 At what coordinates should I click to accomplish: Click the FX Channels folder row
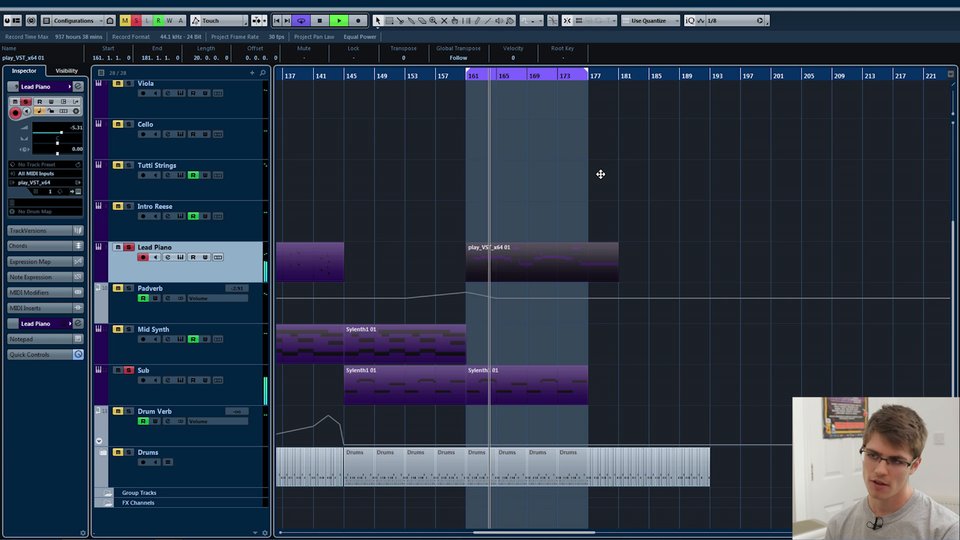pos(181,503)
